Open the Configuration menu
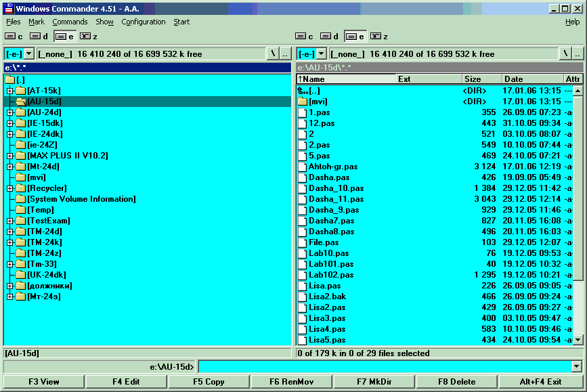587x392 pixels. (x=143, y=22)
